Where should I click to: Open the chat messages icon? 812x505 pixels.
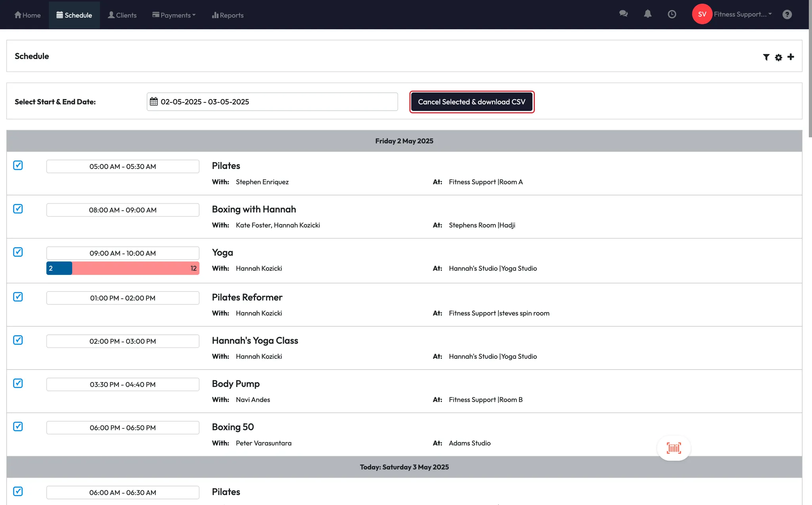pyautogui.click(x=623, y=14)
